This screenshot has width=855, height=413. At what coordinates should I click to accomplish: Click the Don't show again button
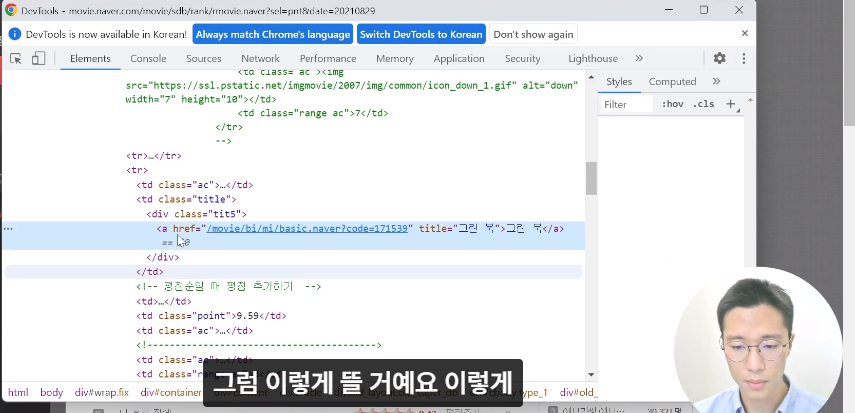click(x=533, y=34)
